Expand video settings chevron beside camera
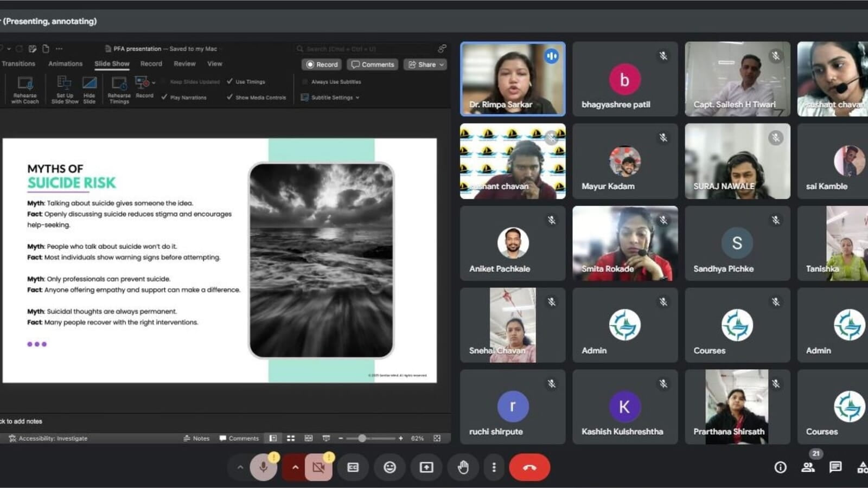 point(295,467)
